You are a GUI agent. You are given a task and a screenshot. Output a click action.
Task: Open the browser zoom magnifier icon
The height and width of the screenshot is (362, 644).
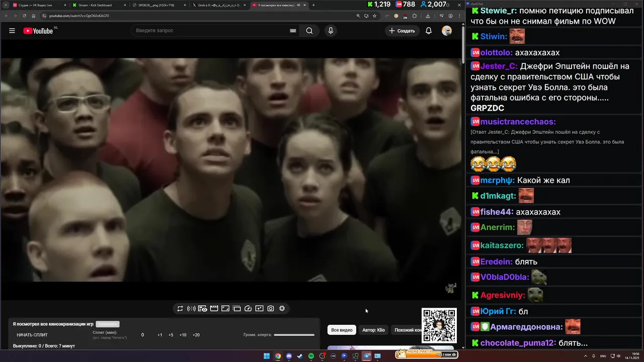coord(358,16)
